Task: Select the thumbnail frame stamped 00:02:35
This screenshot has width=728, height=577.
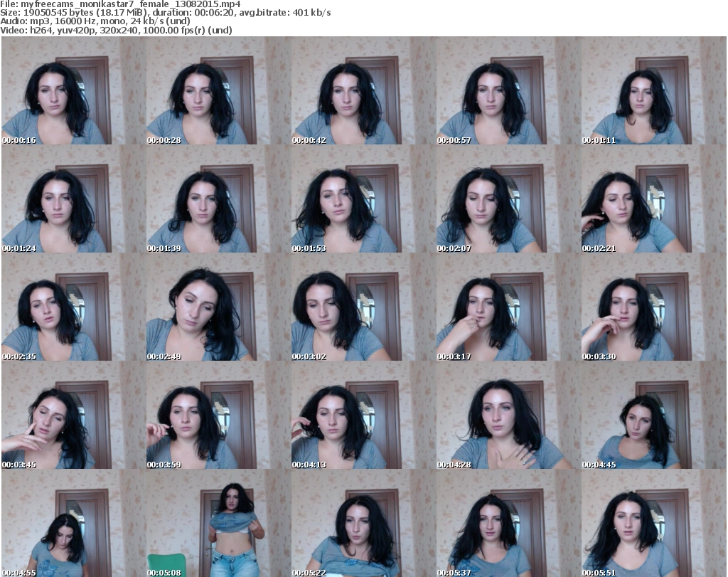Action: (x=74, y=307)
